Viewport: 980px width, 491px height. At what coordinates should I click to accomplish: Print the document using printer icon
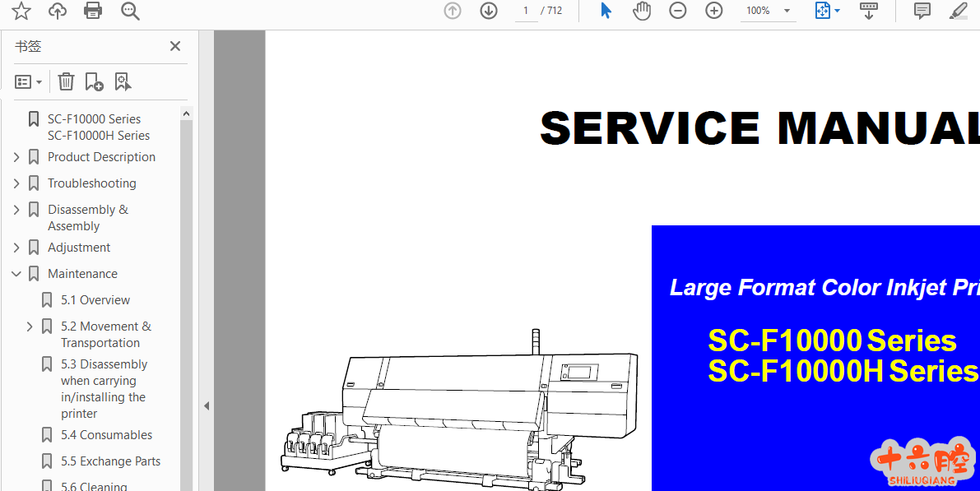[94, 11]
